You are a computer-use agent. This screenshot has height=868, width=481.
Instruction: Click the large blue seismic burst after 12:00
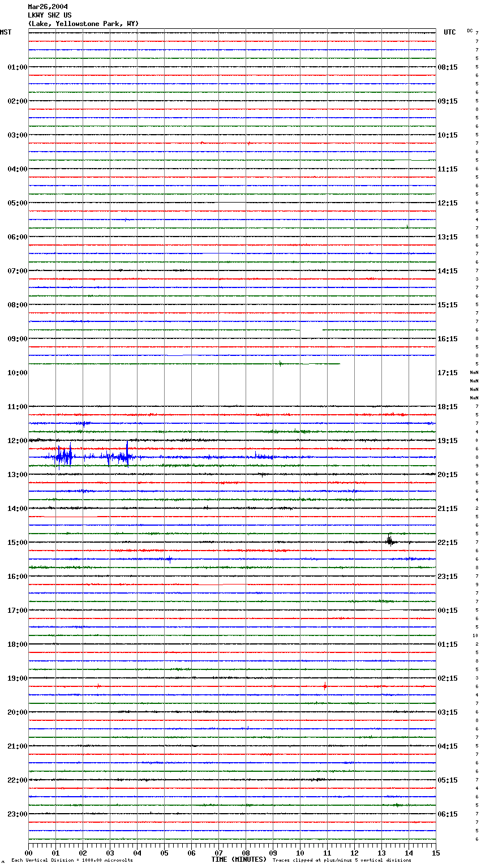91,456
